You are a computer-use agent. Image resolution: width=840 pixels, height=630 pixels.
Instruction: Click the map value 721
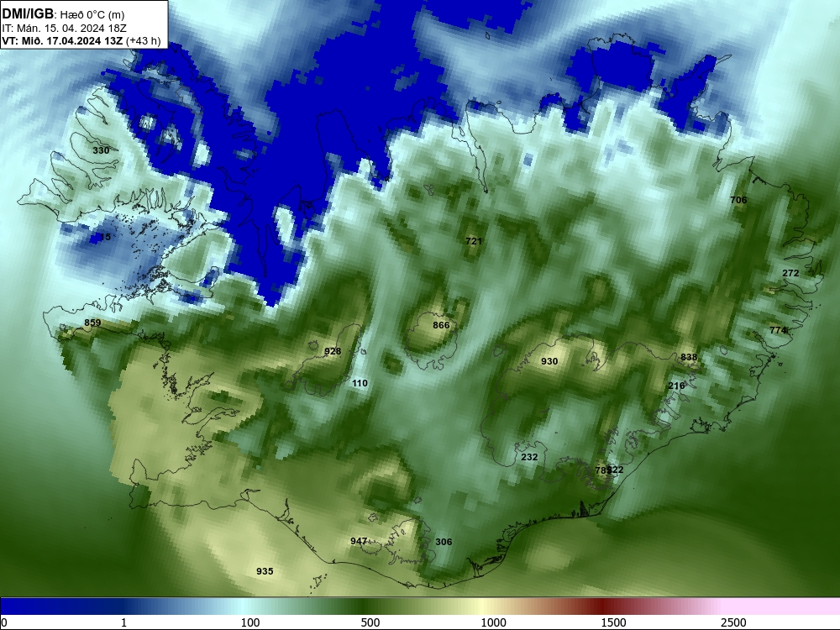click(x=474, y=242)
